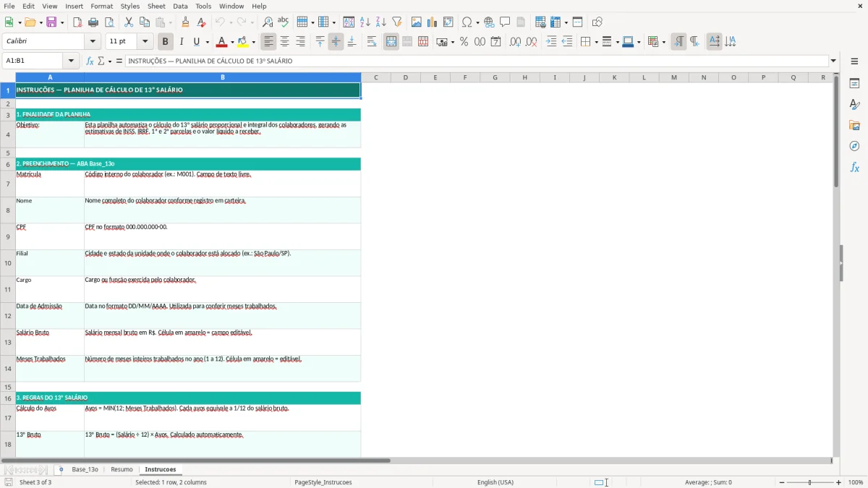This screenshot has width=868, height=488.
Task: Click the formula input line
Action: (x=476, y=61)
